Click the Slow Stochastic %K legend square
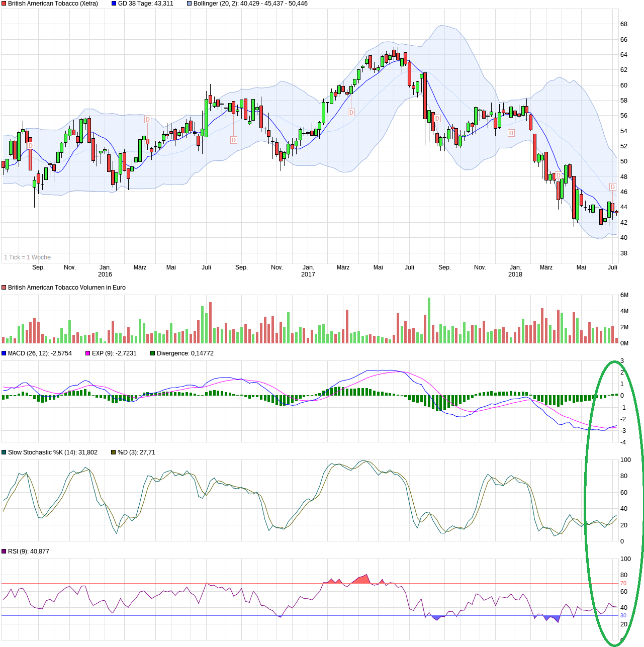 click(x=4, y=452)
